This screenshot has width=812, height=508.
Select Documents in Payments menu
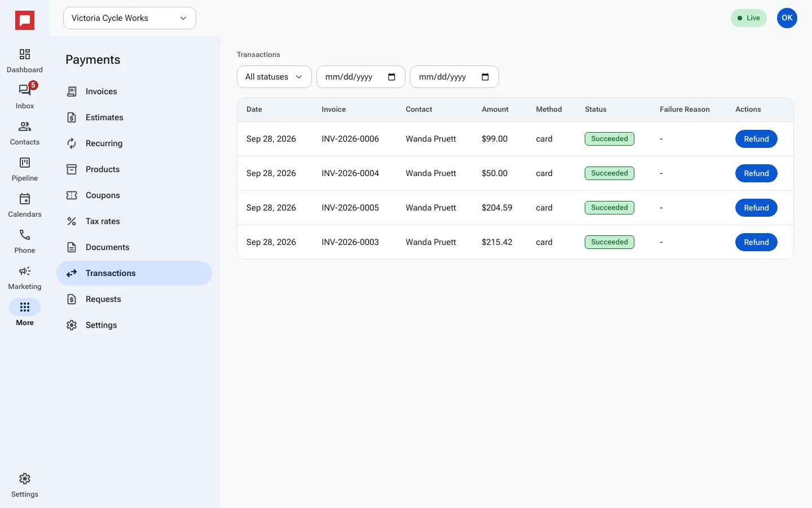(134, 247)
